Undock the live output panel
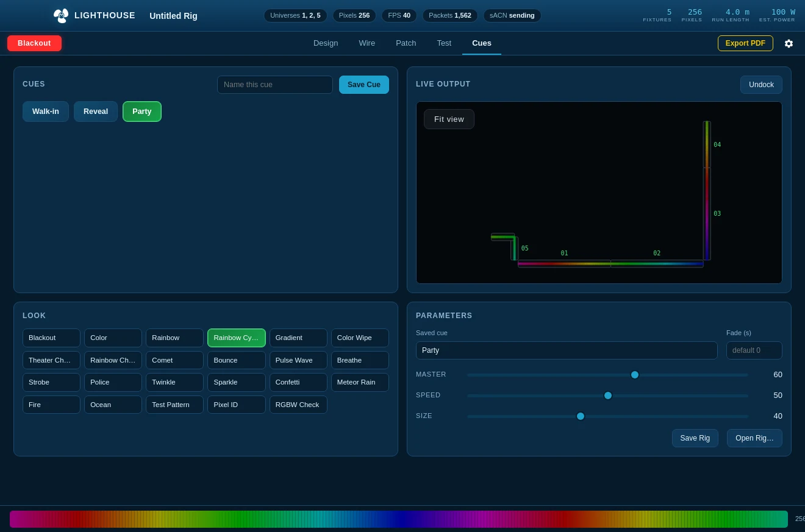The height and width of the screenshot is (532, 805). (761, 85)
